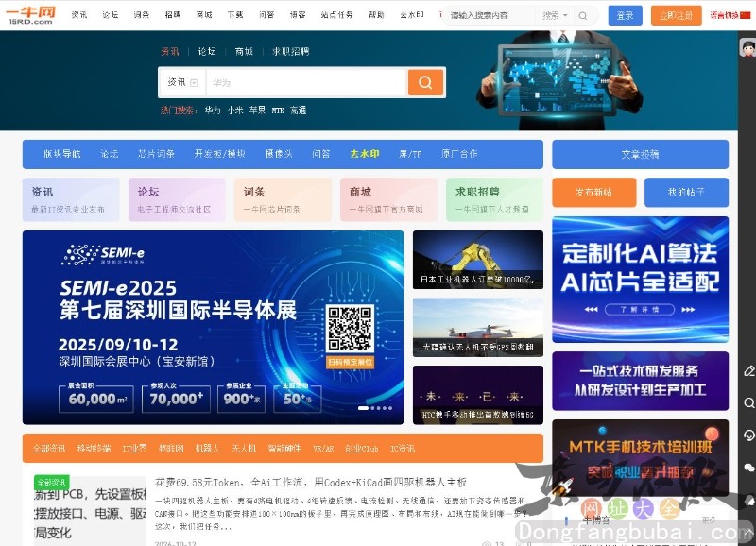Expand the 资讯 category dropdown in hero search

pyautogui.click(x=182, y=82)
